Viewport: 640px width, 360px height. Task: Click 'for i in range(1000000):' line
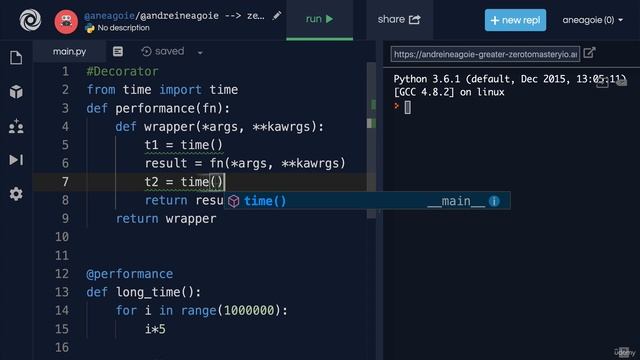(x=202, y=311)
